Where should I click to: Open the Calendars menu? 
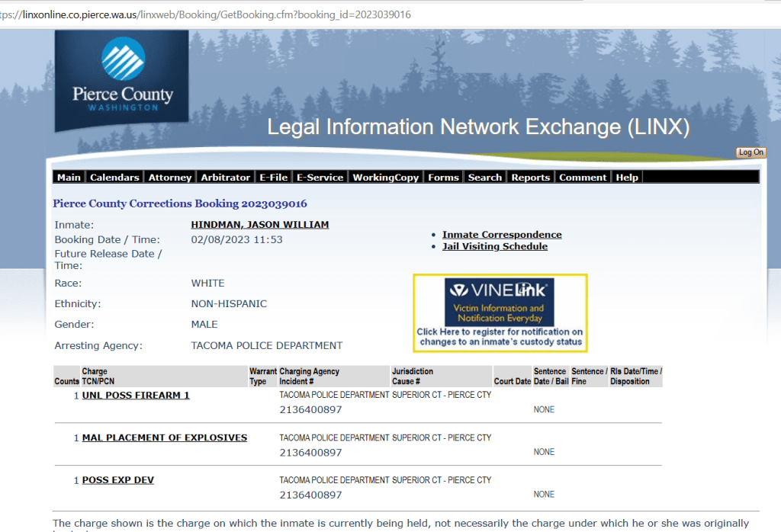[x=114, y=177]
